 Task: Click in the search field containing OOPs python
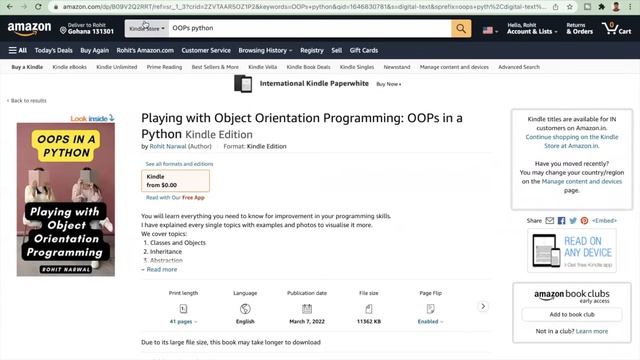[x=309, y=28]
